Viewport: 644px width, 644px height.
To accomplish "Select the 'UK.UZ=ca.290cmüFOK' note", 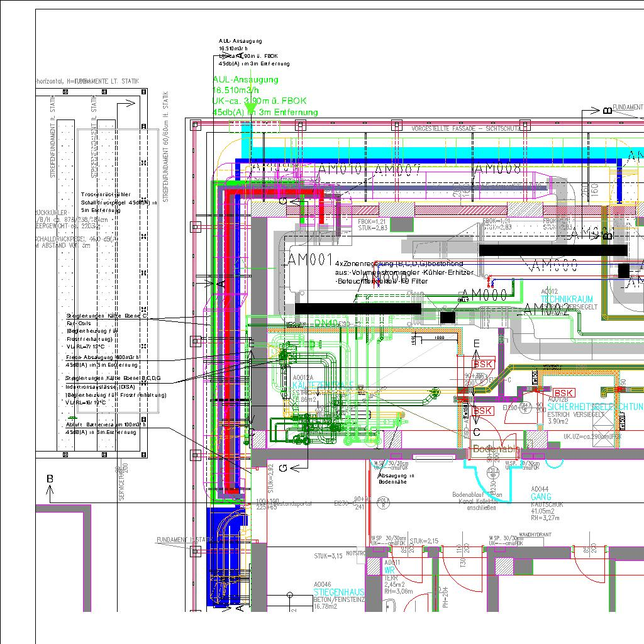I will (x=592, y=436).
